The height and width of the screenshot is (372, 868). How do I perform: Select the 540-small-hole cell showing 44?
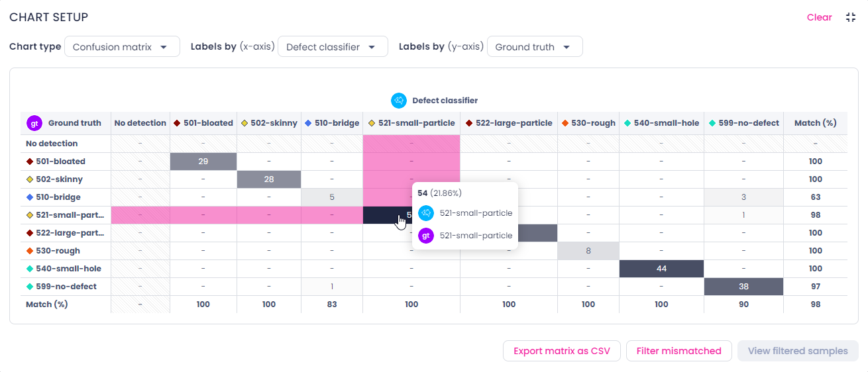click(x=661, y=269)
